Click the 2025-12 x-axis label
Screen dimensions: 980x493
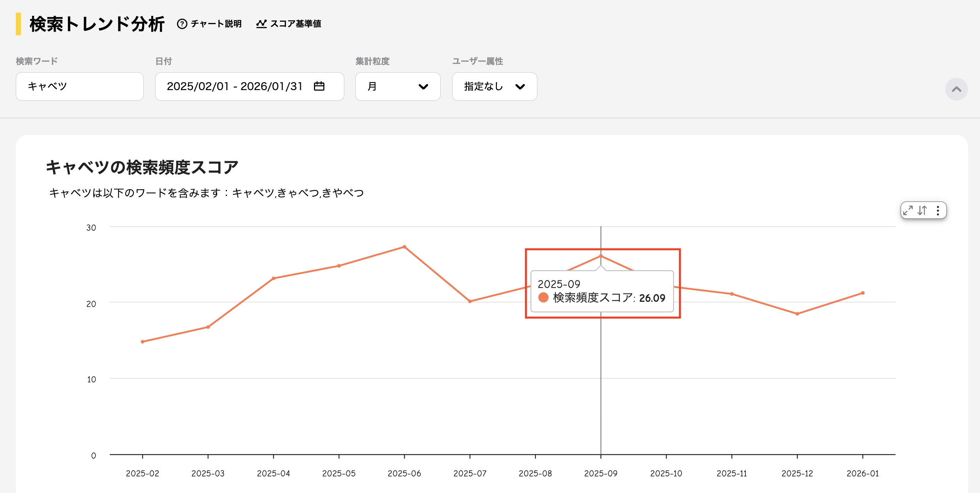click(x=797, y=473)
